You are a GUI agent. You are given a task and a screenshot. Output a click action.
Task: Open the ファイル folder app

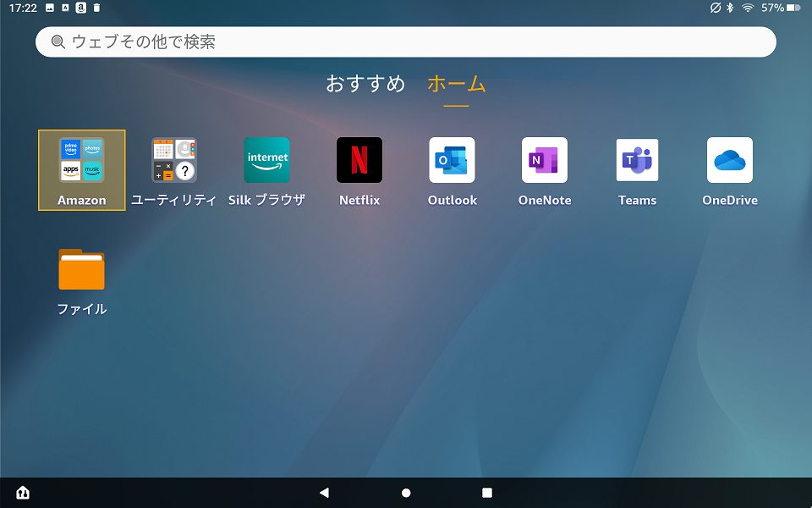click(80, 269)
